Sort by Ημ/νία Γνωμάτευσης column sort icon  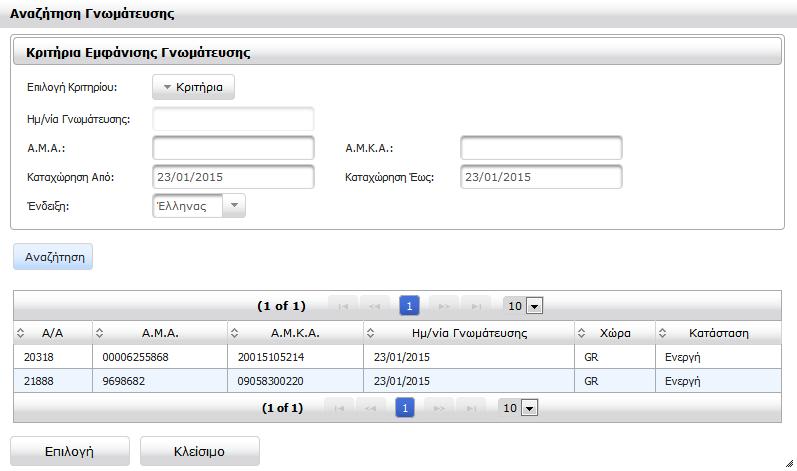tap(371, 333)
